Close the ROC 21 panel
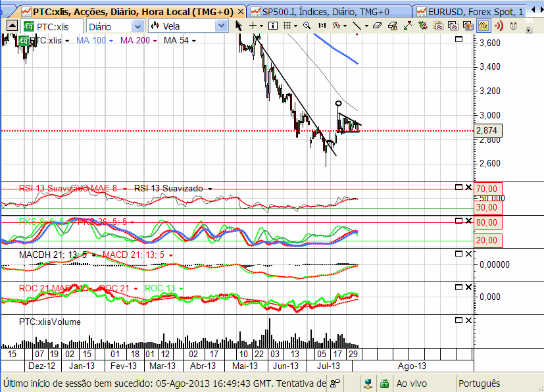This screenshot has height=392, width=544. point(468,287)
